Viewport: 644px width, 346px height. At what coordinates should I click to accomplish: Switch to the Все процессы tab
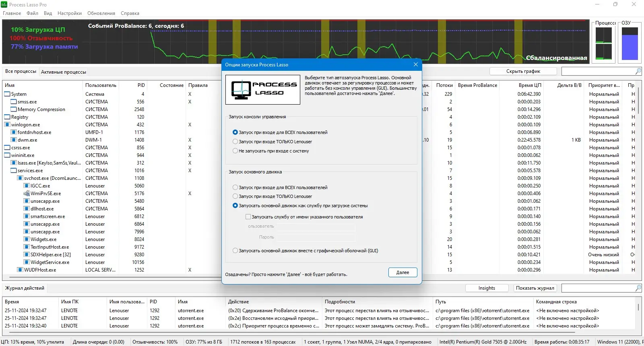pyautogui.click(x=21, y=71)
